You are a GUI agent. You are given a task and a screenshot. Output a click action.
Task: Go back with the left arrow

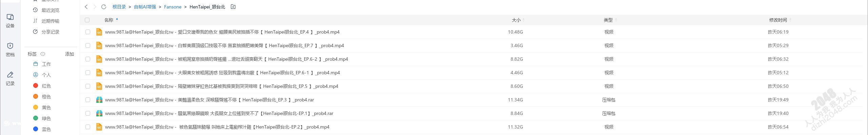click(86, 7)
